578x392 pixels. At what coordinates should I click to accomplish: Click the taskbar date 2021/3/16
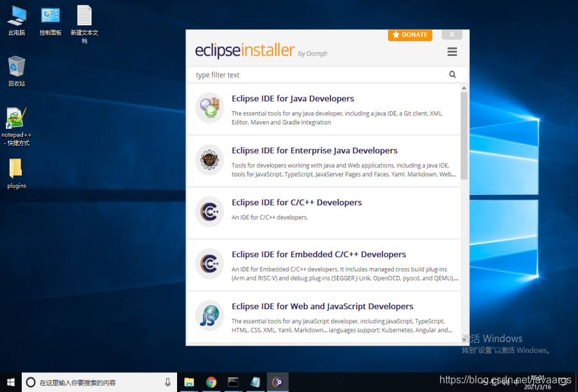click(538, 388)
